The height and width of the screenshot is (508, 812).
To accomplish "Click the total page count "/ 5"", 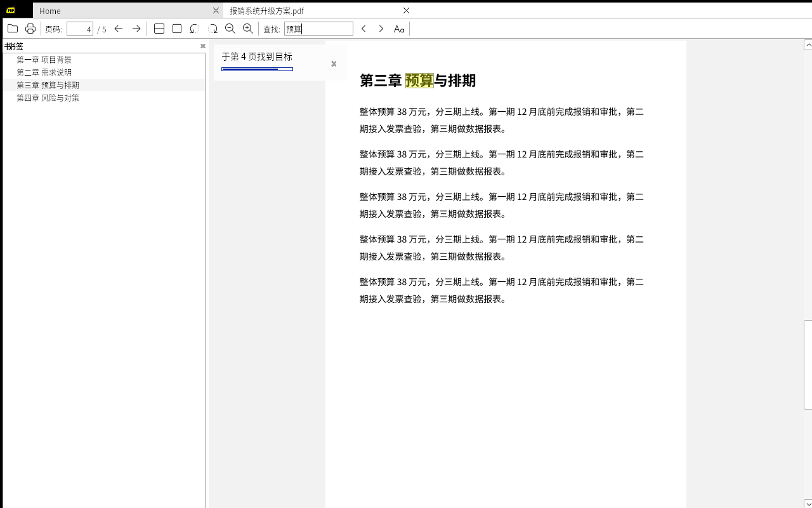I will [x=101, y=29].
